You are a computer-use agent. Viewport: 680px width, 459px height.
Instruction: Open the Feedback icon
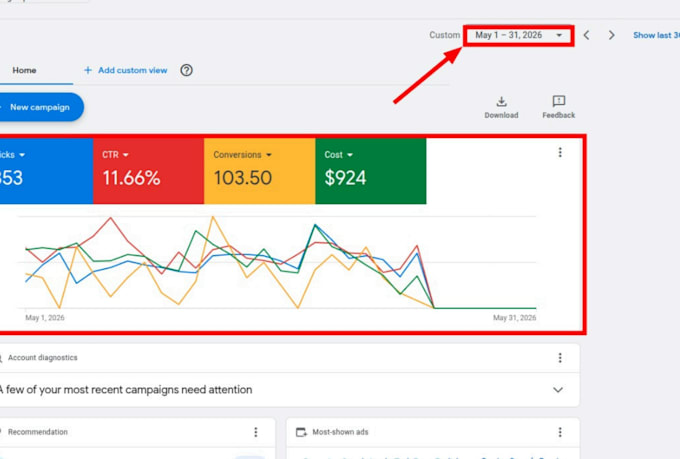pos(559,107)
